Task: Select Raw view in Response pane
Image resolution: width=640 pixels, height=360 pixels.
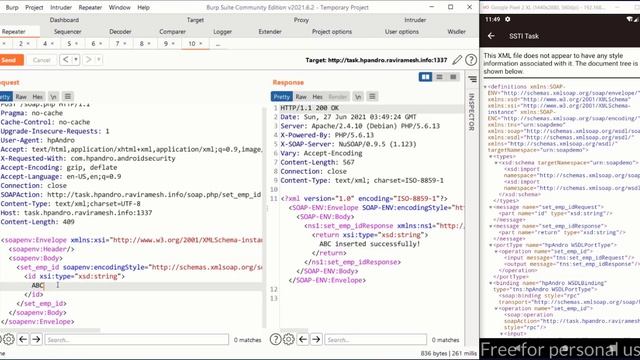Action: [301, 97]
